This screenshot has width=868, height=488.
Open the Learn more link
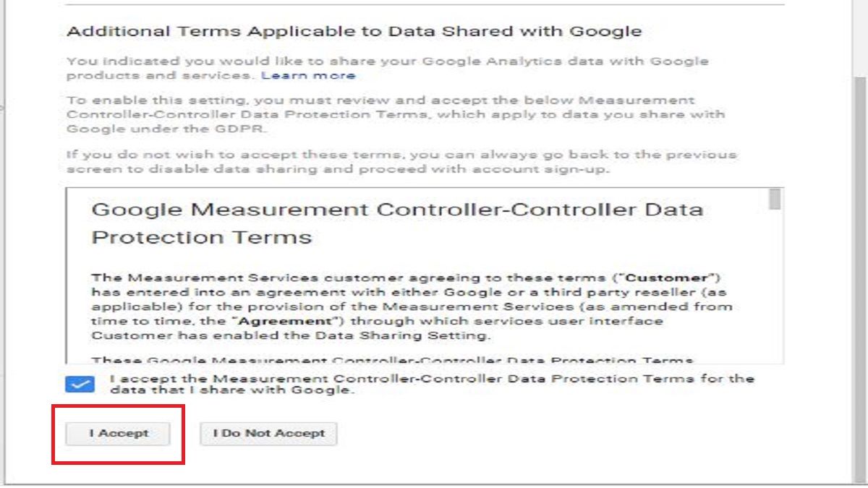[x=308, y=75]
